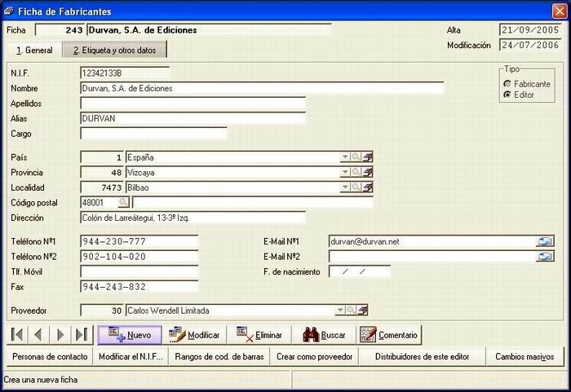Click Localidad search magnifier icon
This screenshot has width=571, height=392.
click(x=356, y=187)
